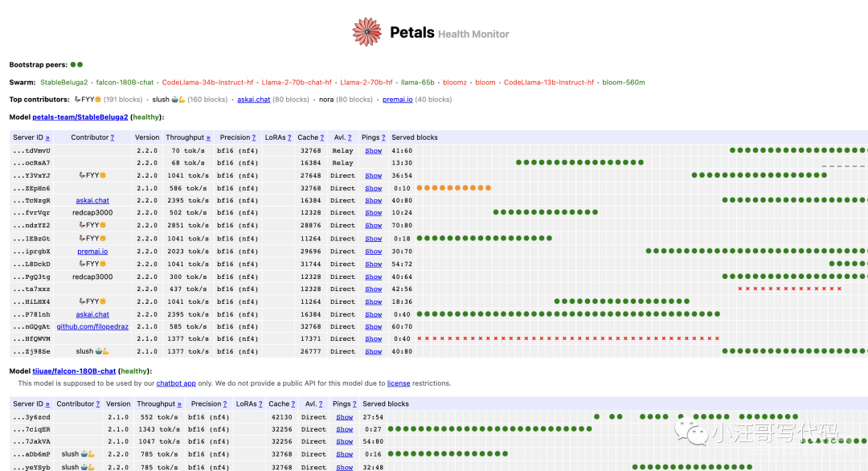Select server ID "...ocRsA7"
This screenshot has width=868, height=471.
pyautogui.click(x=31, y=163)
